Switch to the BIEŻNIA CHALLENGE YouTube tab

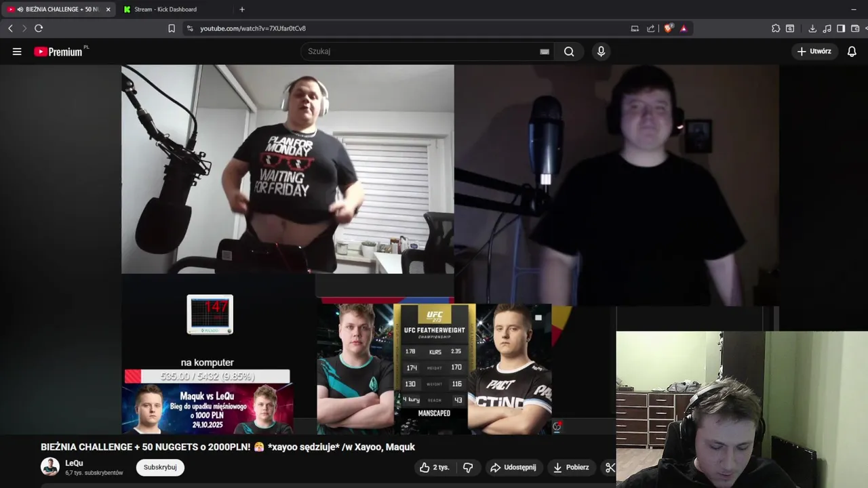(x=59, y=9)
